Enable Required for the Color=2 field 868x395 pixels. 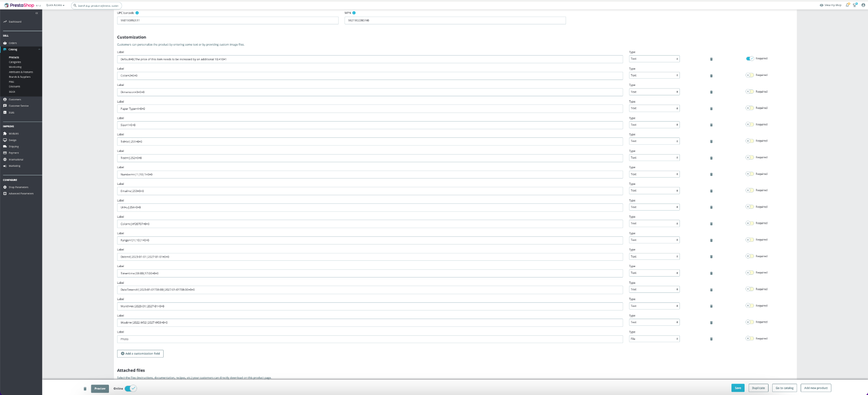pos(750,75)
